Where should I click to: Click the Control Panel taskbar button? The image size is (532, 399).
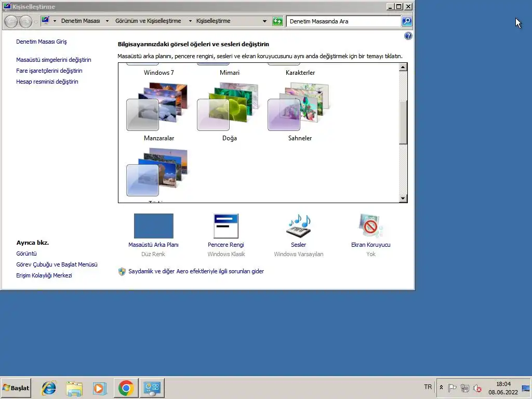pos(152,388)
